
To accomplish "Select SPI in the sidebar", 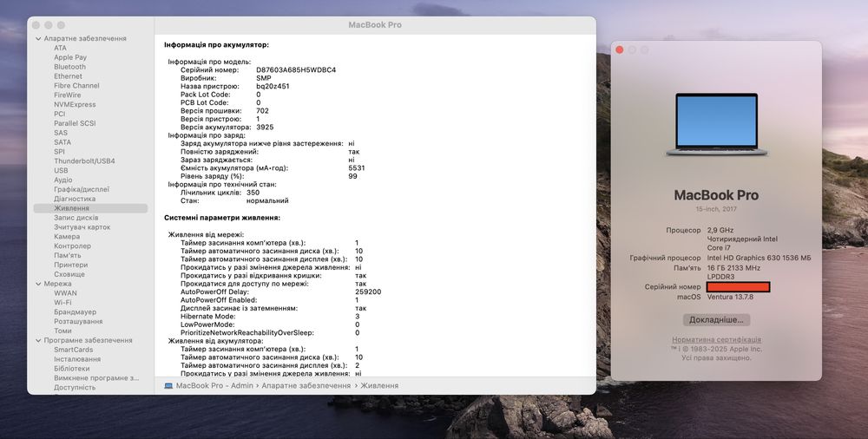I will click(59, 152).
